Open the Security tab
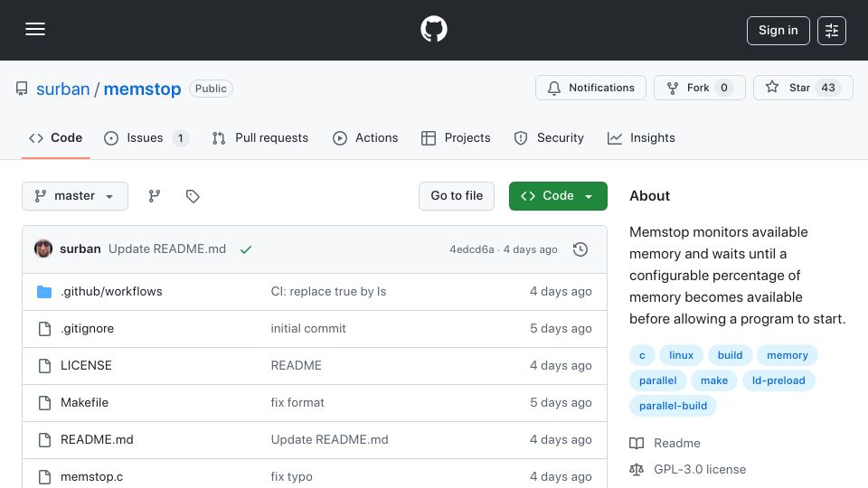868x488 pixels. pos(549,137)
